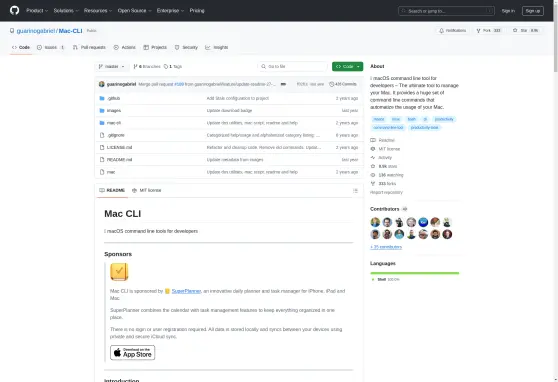Star the repository
558x382 pixels.
(x=525, y=31)
